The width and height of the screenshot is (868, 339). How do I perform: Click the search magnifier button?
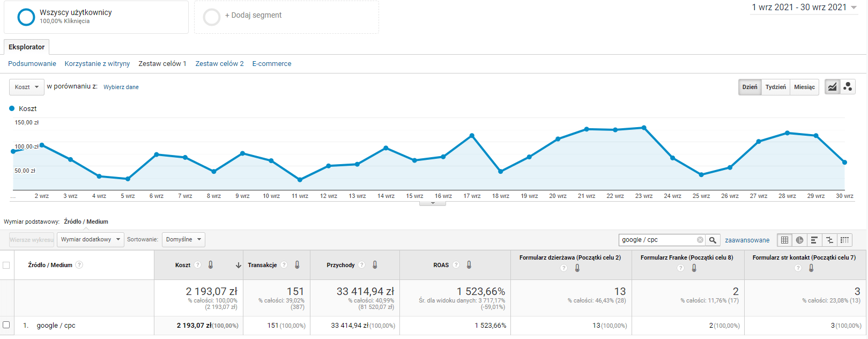tap(713, 240)
